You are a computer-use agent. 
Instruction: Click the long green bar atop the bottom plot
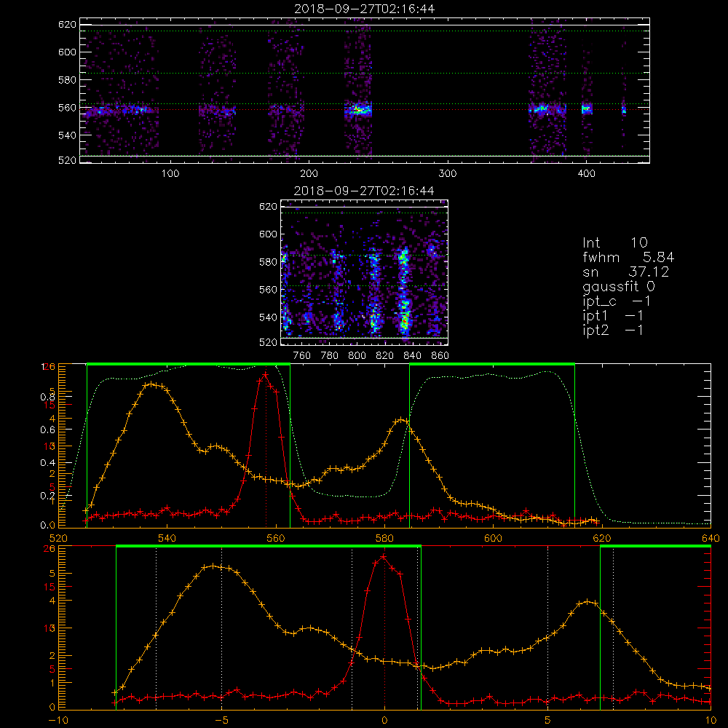click(x=269, y=547)
